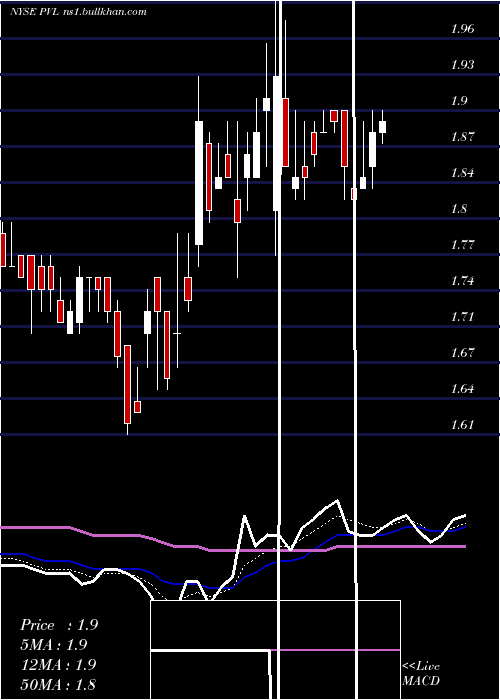Click the 1.74 price axis label
Viewport: 500px width, 700px height.
tap(462, 281)
